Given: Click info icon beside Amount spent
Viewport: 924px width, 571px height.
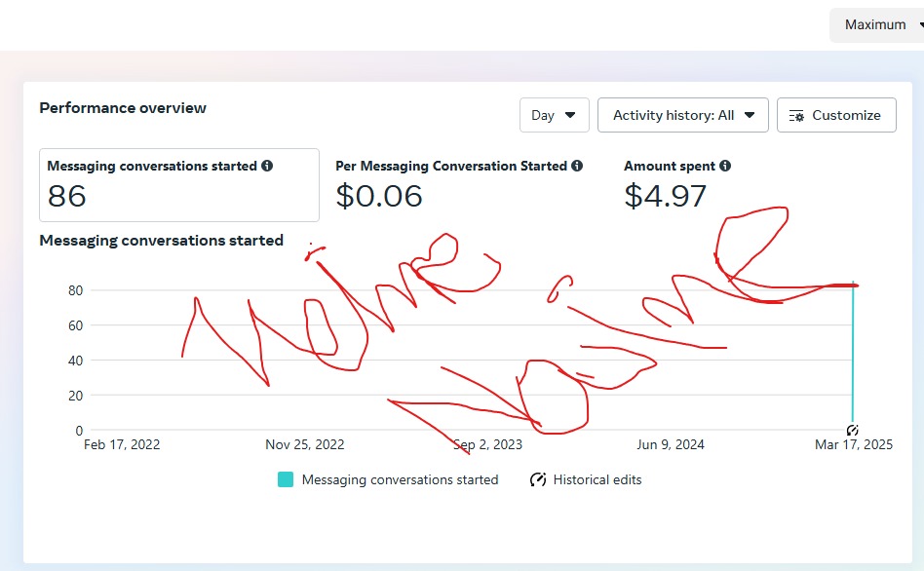Looking at the screenshot, I should pyautogui.click(x=725, y=166).
